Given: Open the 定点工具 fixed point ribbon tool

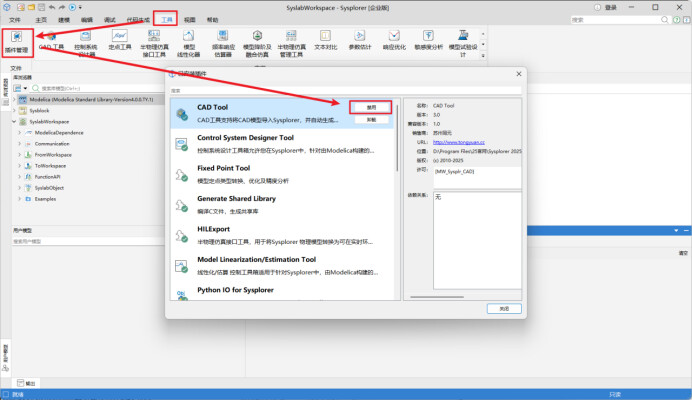Looking at the screenshot, I should pos(120,41).
